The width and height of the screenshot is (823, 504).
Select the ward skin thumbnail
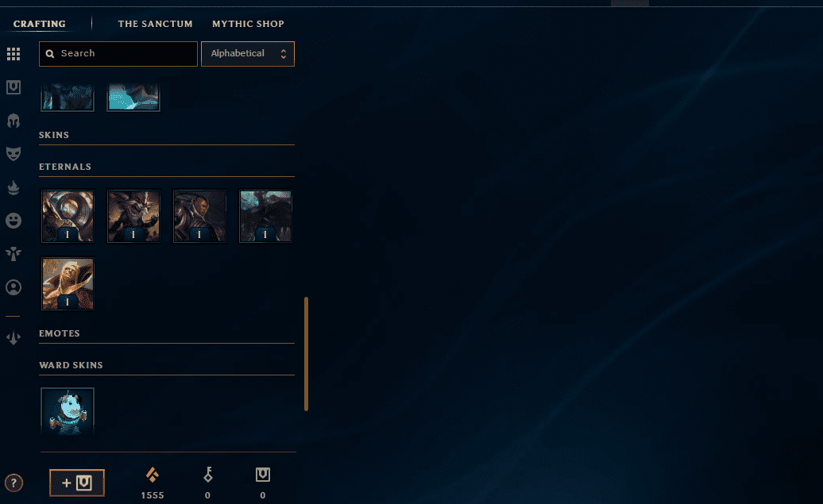tap(68, 412)
